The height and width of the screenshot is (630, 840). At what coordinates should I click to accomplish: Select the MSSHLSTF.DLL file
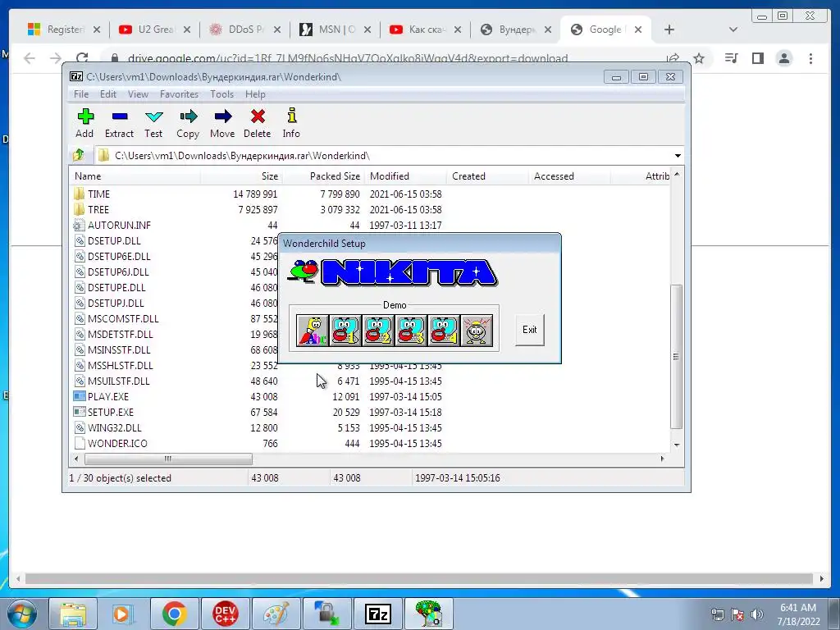pyautogui.click(x=120, y=365)
